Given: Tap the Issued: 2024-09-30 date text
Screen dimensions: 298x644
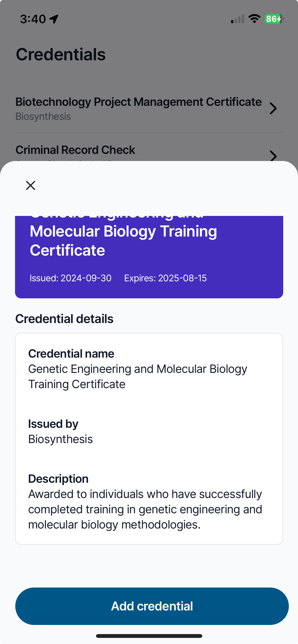Looking at the screenshot, I should pos(71,278).
